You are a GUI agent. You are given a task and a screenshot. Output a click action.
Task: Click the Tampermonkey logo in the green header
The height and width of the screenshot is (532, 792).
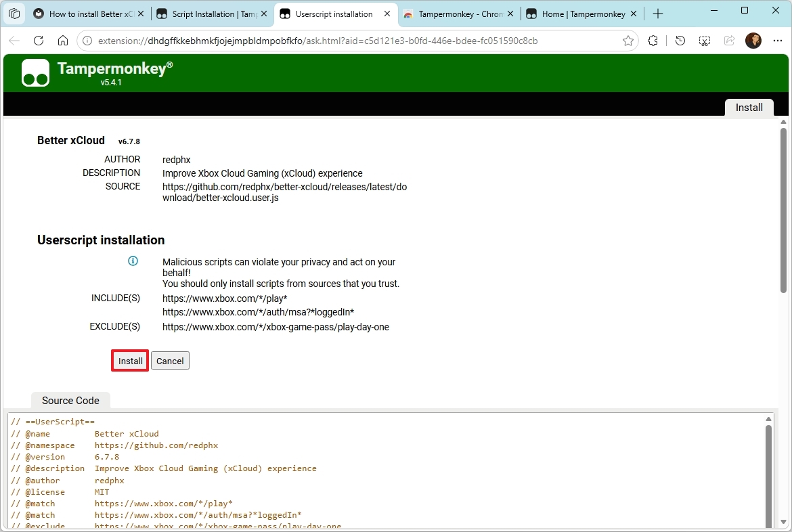tap(35, 72)
